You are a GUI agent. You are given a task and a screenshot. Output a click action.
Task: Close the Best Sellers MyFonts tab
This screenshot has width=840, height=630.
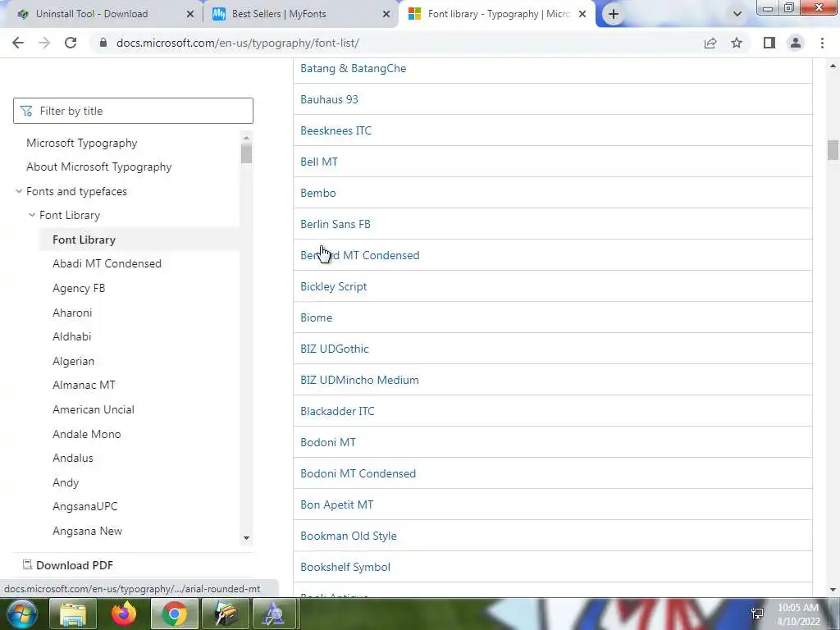[386, 15]
